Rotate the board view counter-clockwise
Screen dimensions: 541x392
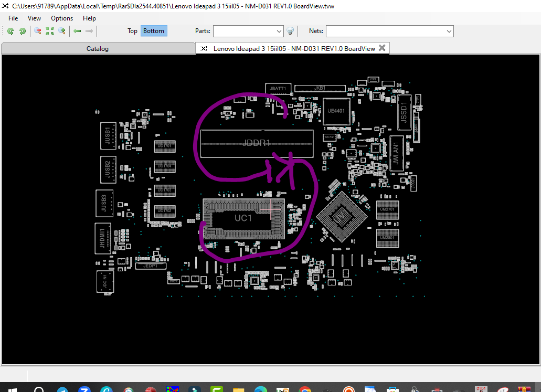10,31
